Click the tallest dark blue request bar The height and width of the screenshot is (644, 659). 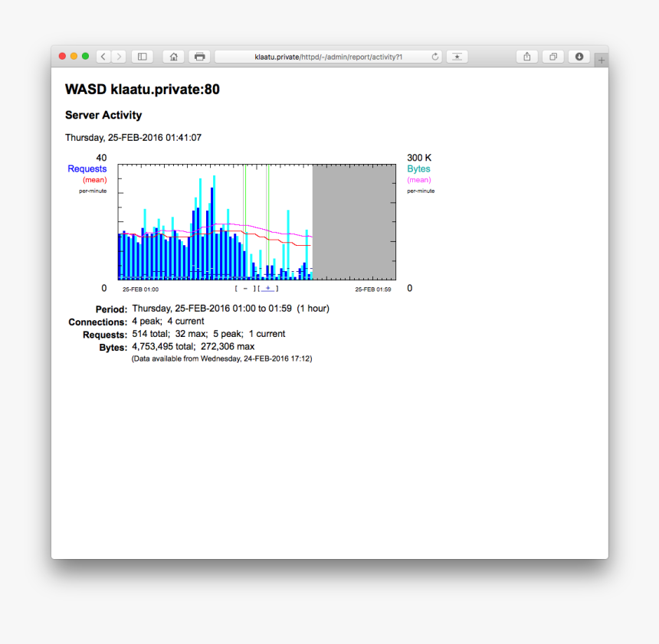tap(211, 237)
